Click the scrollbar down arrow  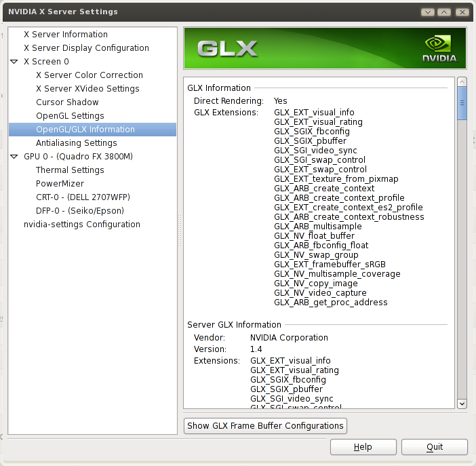pyautogui.click(x=462, y=404)
